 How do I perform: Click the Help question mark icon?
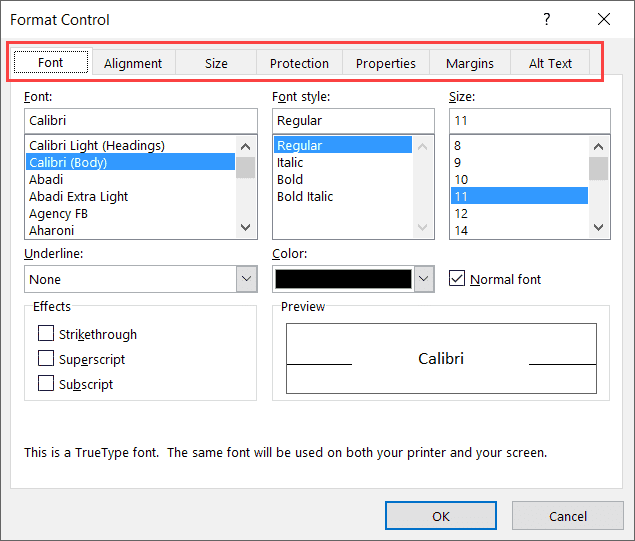(547, 19)
